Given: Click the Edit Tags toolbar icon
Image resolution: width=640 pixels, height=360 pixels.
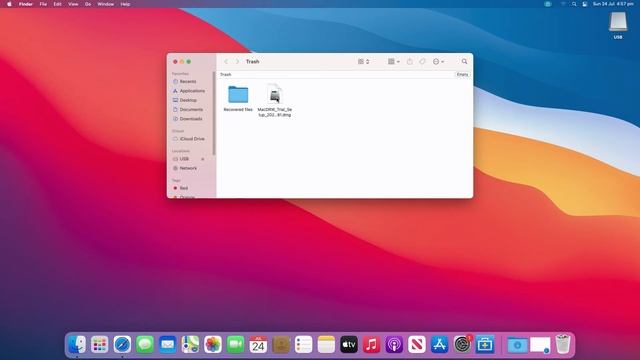Looking at the screenshot, I should 422,62.
